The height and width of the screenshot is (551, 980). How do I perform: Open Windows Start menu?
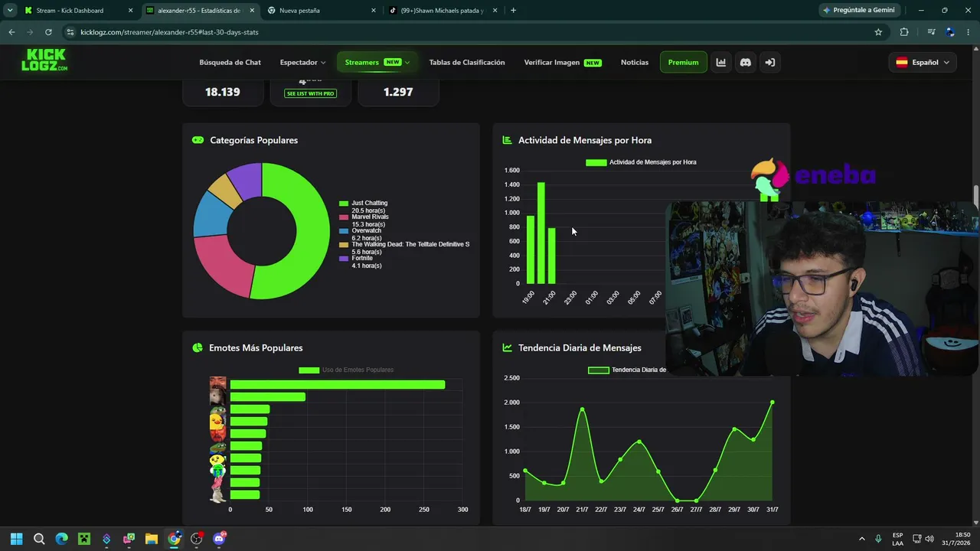point(17,539)
